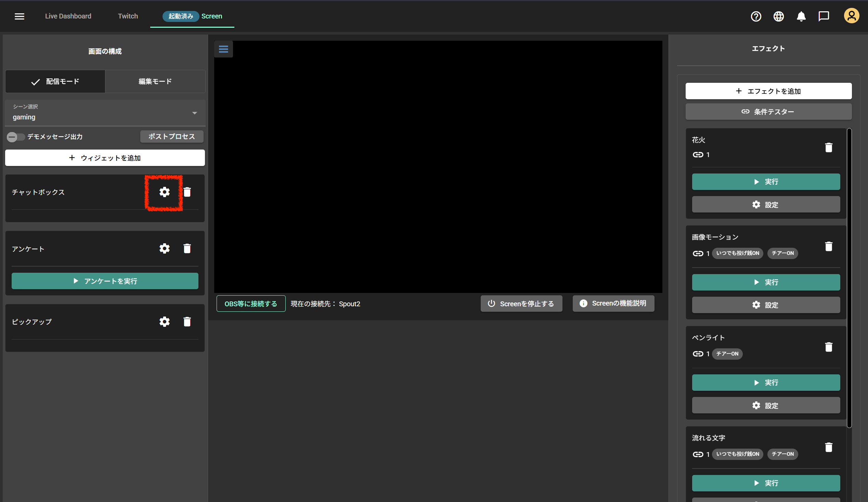
Task: Click いつでも投げ銭ON chip on 流れる文字
Action: point(737,454)
